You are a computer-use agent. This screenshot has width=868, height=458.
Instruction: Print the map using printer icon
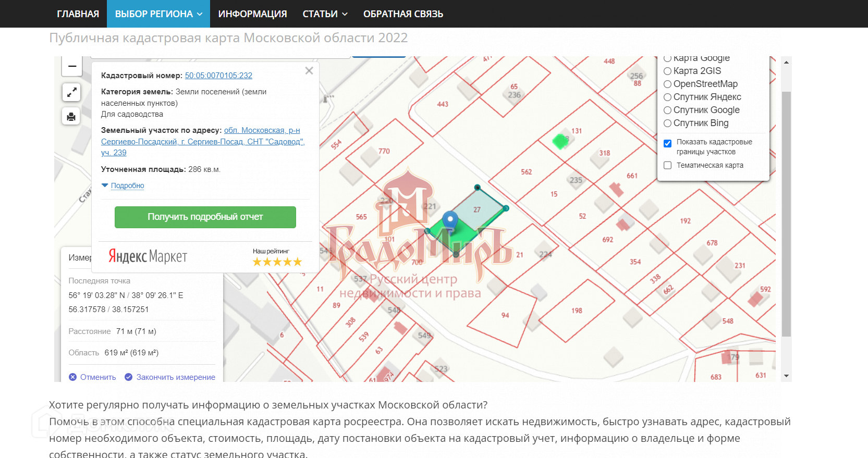pyautogui.click(x=71, y=116)
